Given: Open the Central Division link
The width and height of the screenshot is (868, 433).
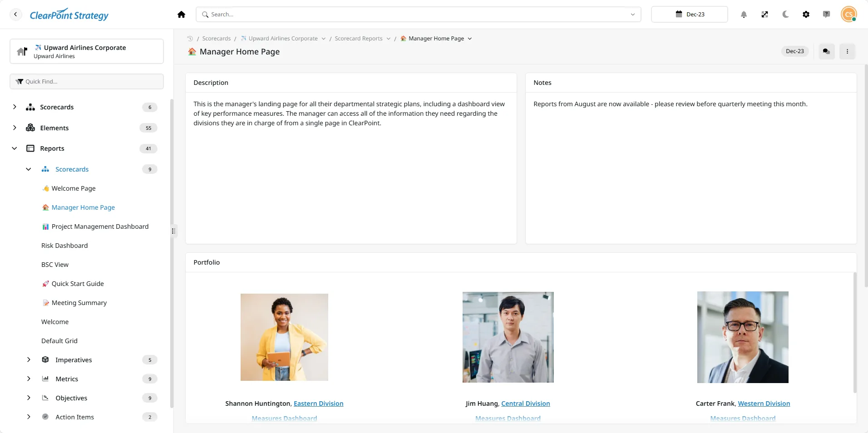Looking at the screenshot, I should (525, 403).
